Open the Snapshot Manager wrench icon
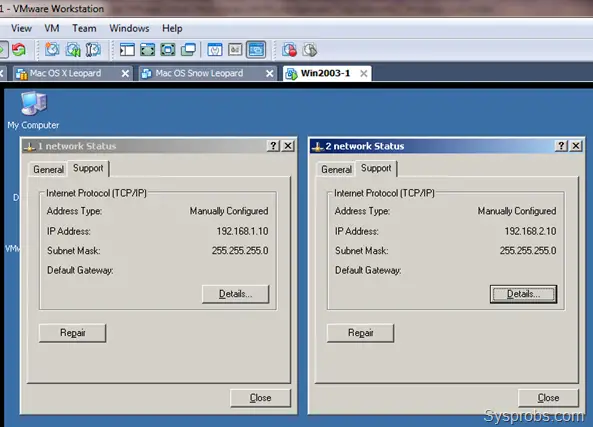The image size is (593, 427). (93, 50)
